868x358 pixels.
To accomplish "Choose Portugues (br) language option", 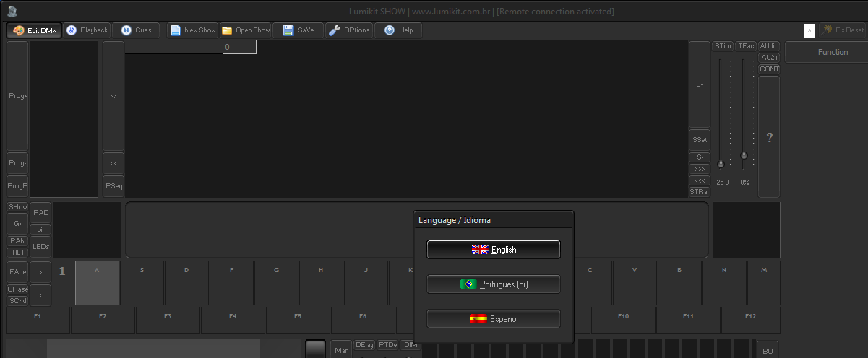I will pos(493,284).
